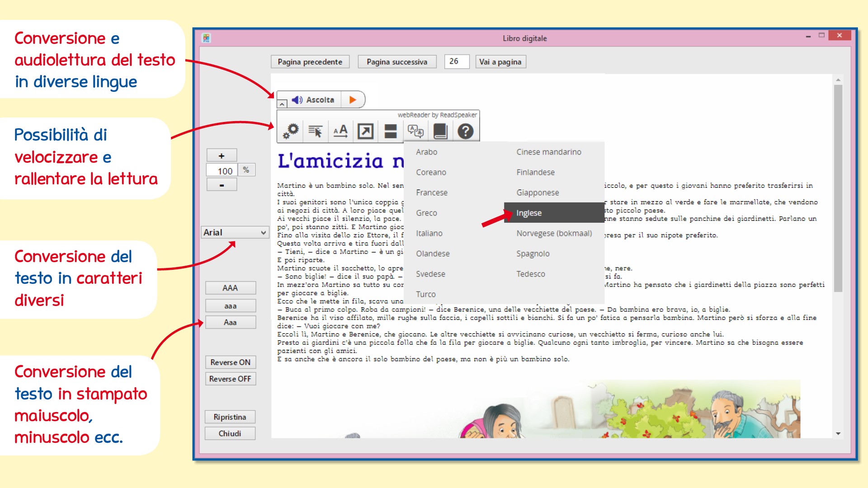868x488 pixels.
Task: Convert text to uppercase with AAA
Action: [230, 288]
